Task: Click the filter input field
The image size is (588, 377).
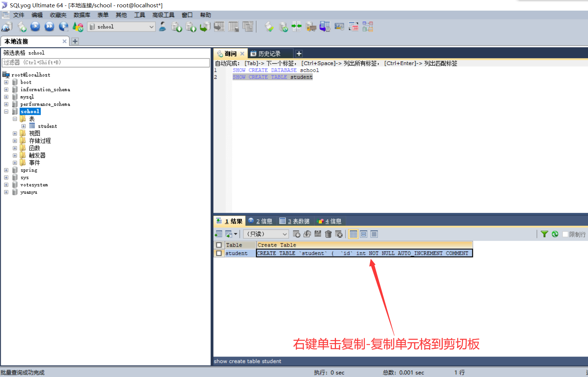Action: (106, 63)
